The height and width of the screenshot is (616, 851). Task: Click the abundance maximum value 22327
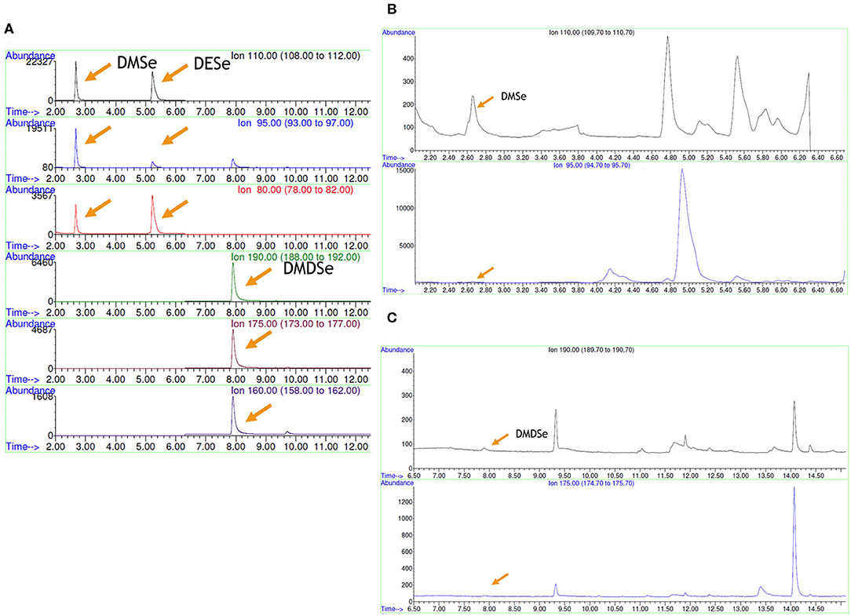[x=41, y=63]
